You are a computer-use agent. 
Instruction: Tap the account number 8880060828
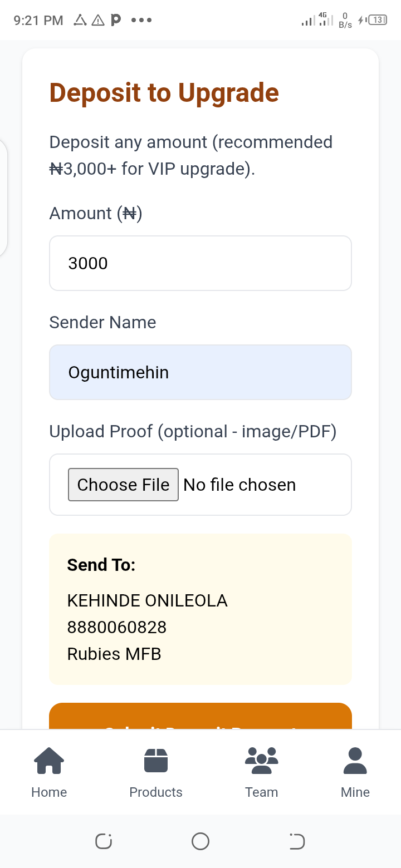click(x=117, y=627)
